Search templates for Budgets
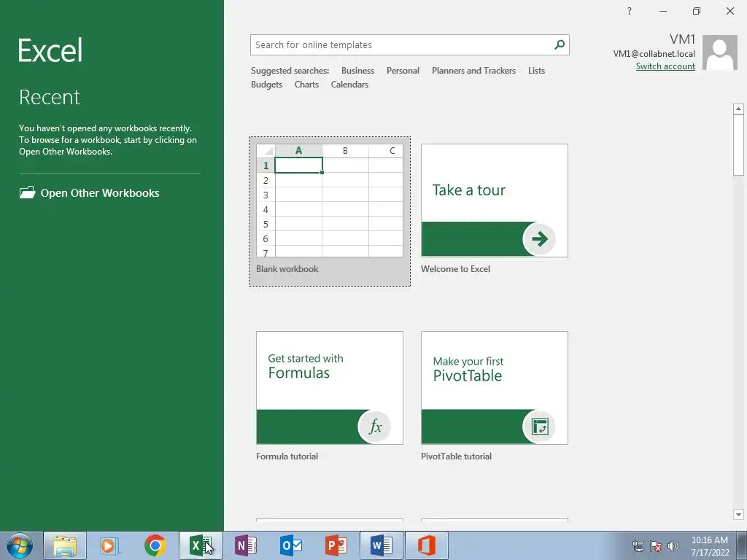Image resolution: width=747 pixels, height=560 pixels. point(266,85)
